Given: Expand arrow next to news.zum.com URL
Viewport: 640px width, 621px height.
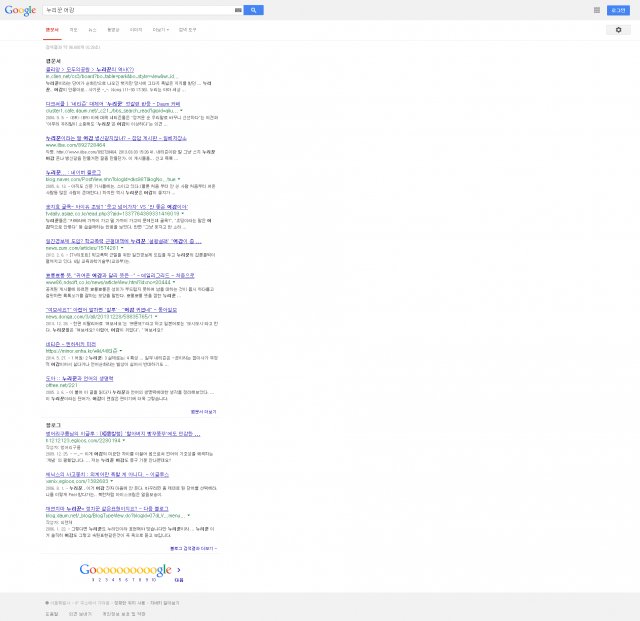Looking at the screenshot, I should 122,248.
